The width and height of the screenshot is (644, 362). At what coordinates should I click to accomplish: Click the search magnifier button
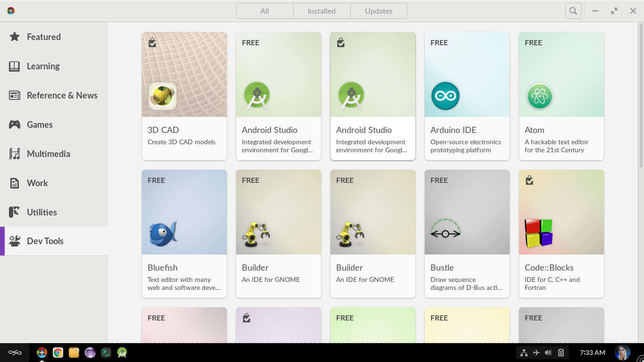click(x=573, y=11)
